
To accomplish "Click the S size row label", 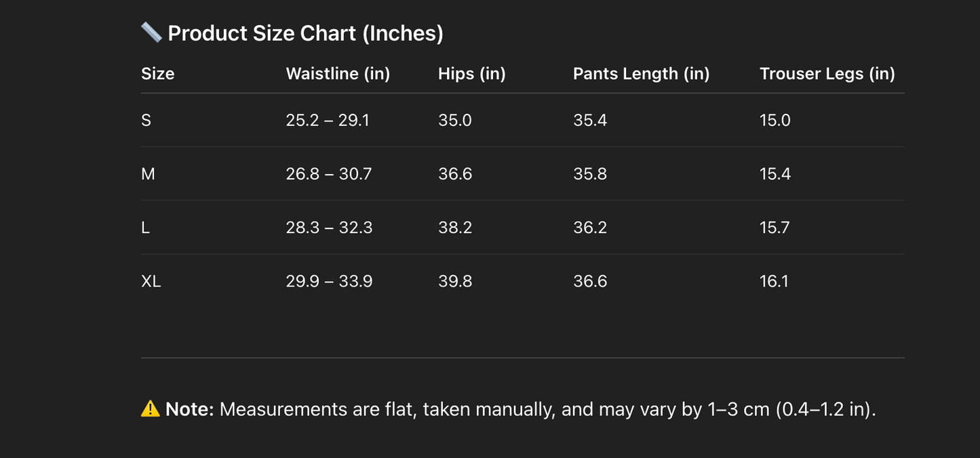I will tap(146, 121).
